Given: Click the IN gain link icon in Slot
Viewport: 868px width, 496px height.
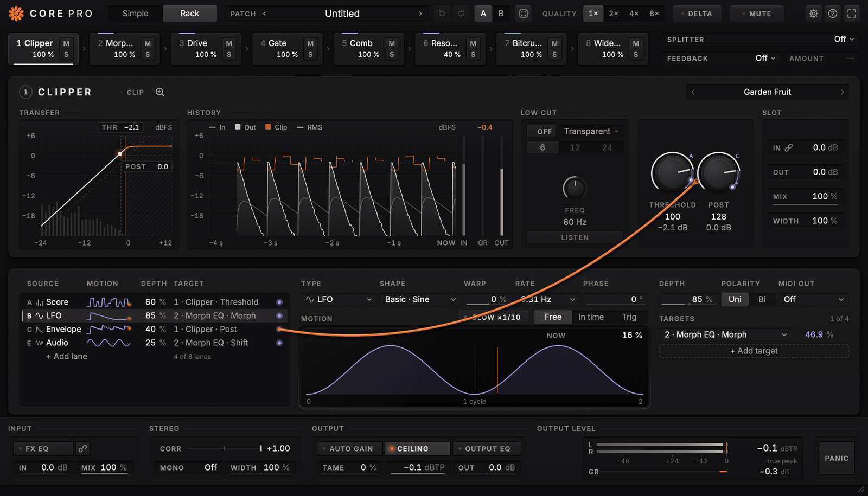Looking at the screenshot, I should pos(789,147).
